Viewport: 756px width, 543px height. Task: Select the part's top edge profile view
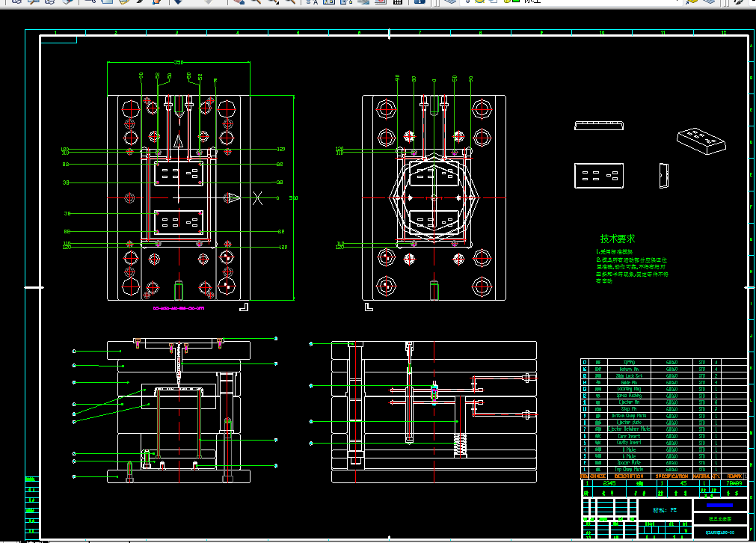click(x=599, y=126)
